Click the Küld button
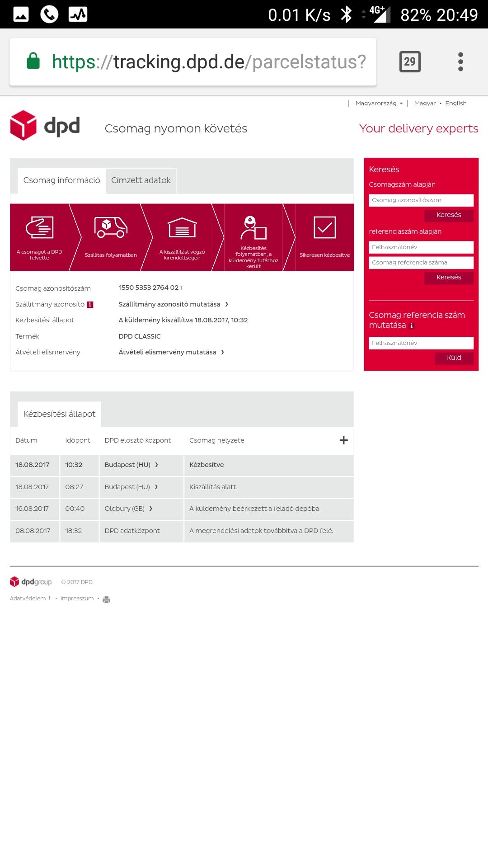The width and height of the screenshot is (488, 868). (x=454, y=358)
